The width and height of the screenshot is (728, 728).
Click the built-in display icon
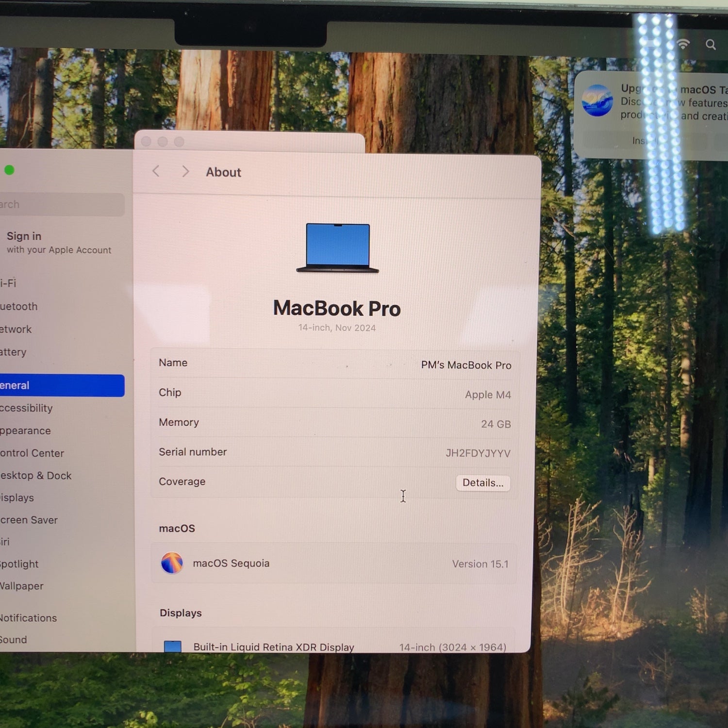(172, 646)
